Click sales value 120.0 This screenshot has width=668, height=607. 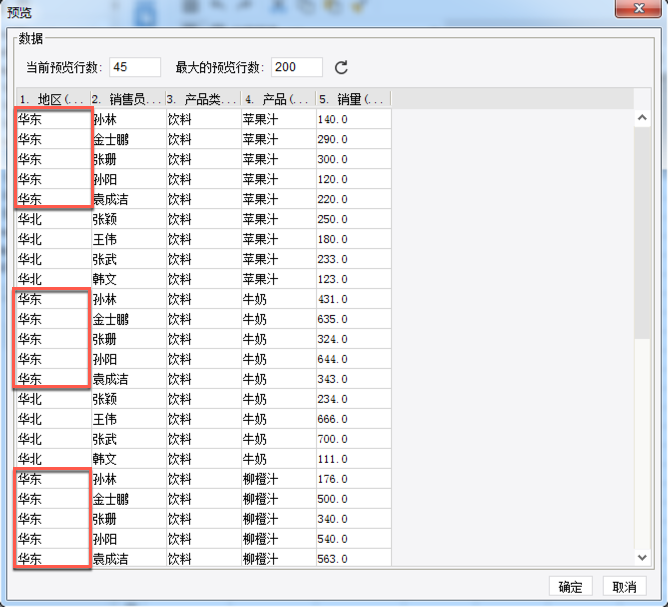click(x=332, y=179)
